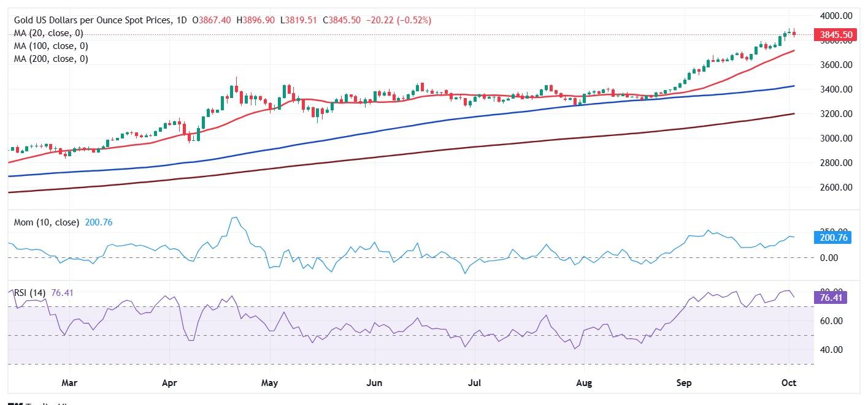Click the 3200.00 price axis label
The image size is (868, 405).
(x=835, y=114)
